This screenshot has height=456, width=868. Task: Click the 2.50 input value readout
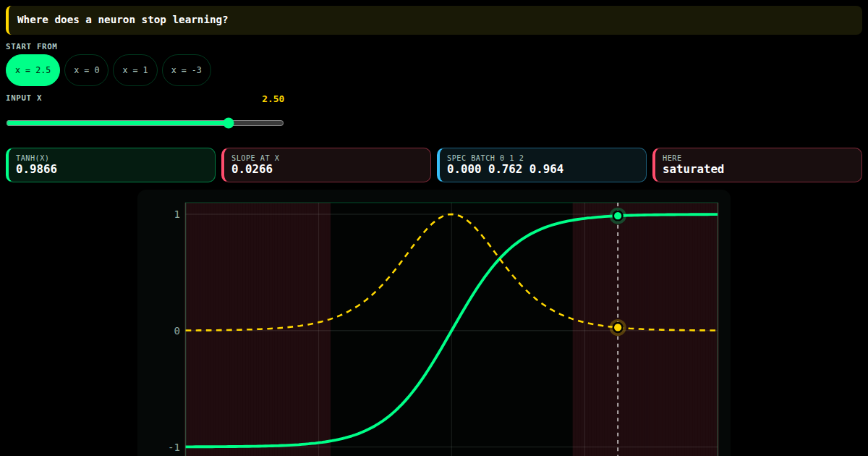click(x=273, y=99)
